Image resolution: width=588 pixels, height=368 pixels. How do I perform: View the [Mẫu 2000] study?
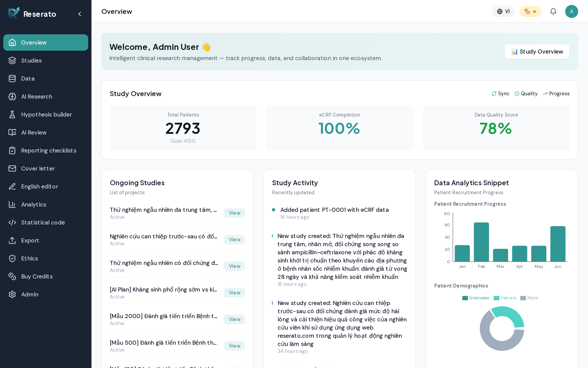[234, 319]
